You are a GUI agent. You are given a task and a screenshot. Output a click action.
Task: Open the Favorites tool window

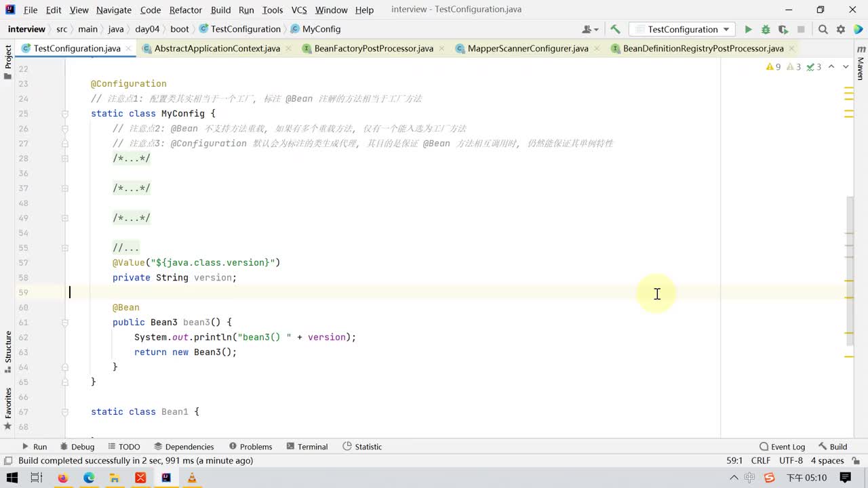pos(8,409)
